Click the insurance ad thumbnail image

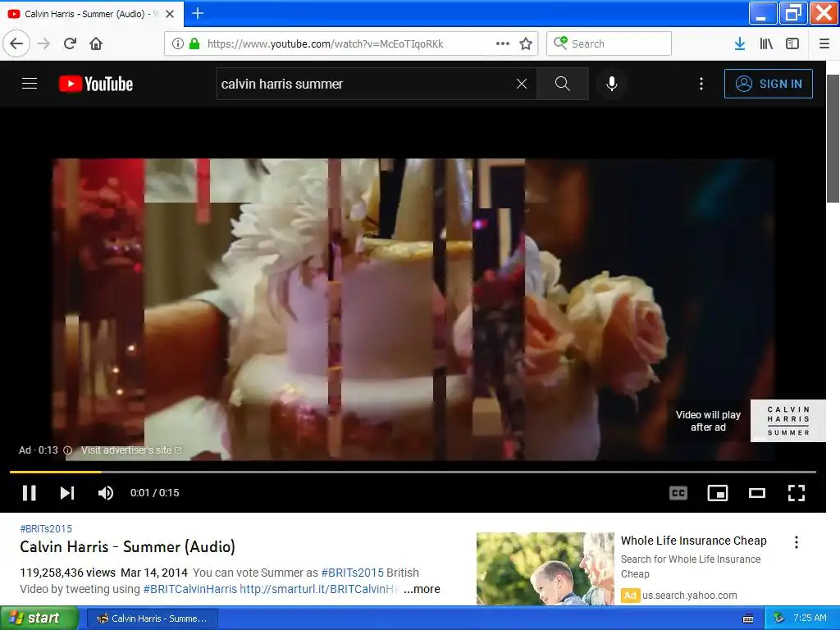546,569
